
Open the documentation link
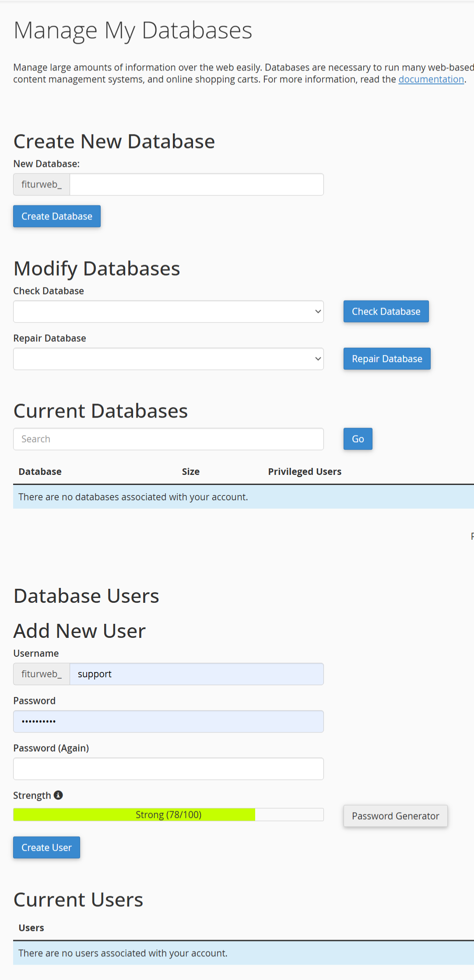tap(431, 79)
